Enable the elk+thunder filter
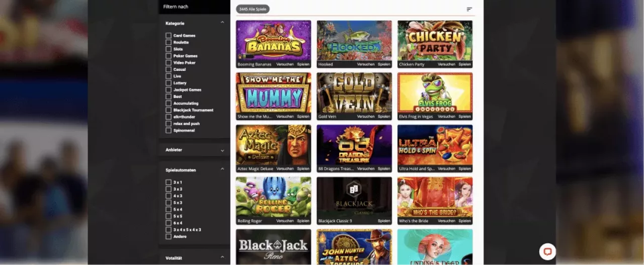 click(169, 117)
